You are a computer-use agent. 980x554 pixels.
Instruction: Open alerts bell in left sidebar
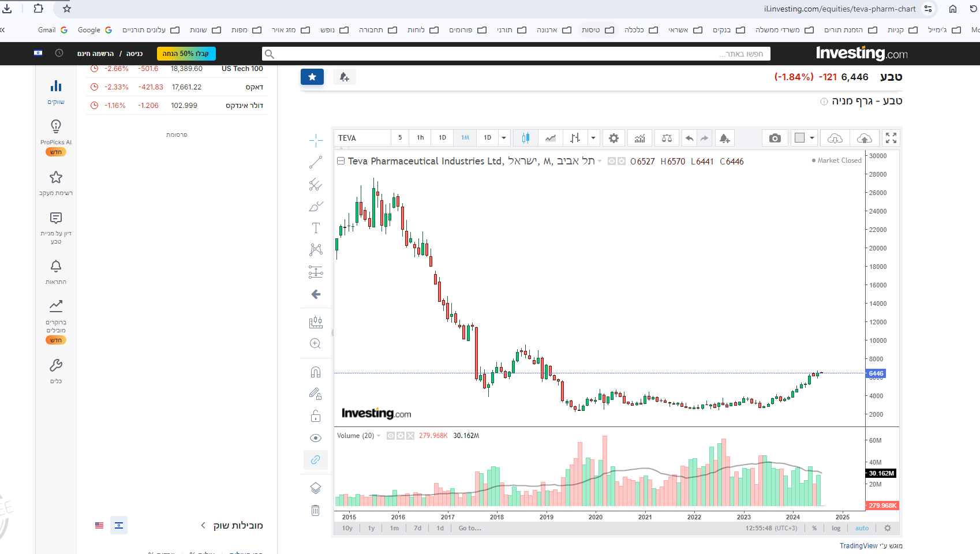[56, 272]
